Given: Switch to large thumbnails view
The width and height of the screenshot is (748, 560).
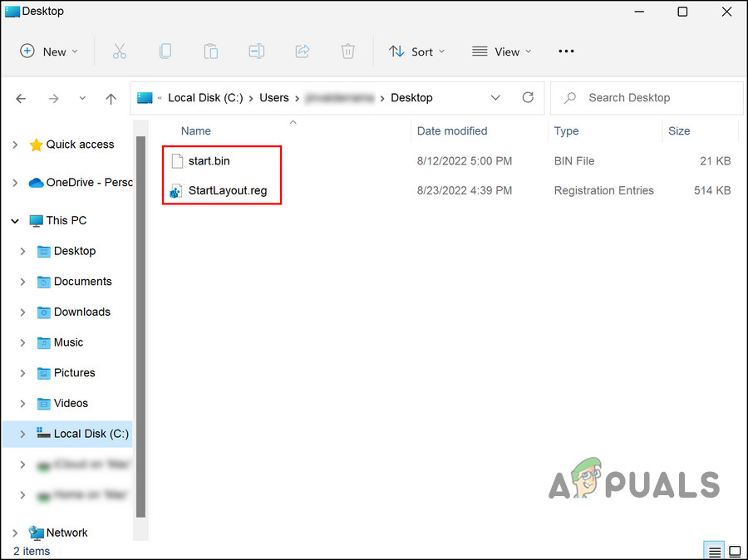Looking at the screenshot, I should click(x=736, y=552).
